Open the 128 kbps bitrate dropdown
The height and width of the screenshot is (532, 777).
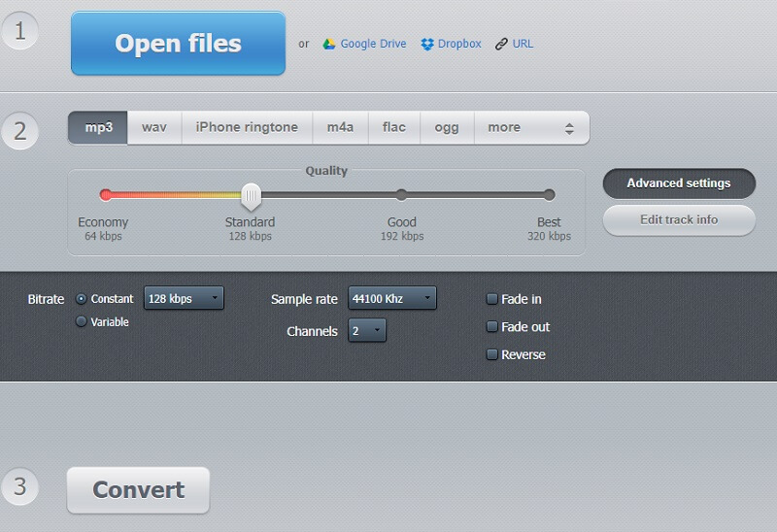tap(184, 298)
